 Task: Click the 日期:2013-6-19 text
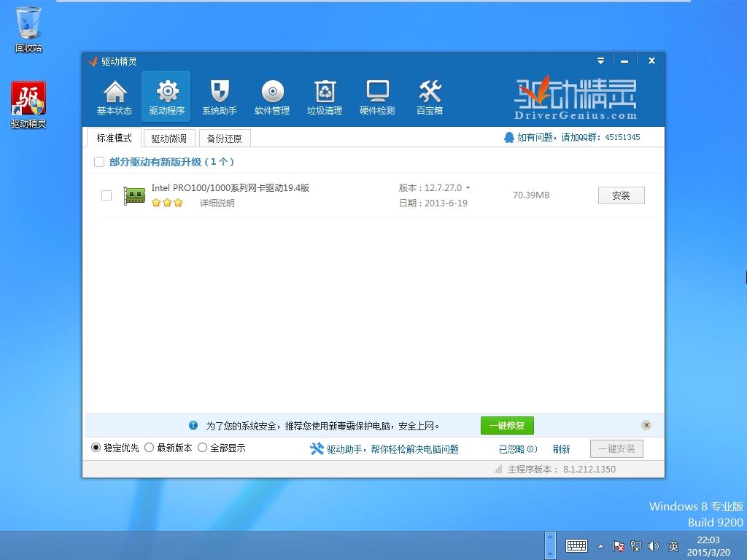433,203
